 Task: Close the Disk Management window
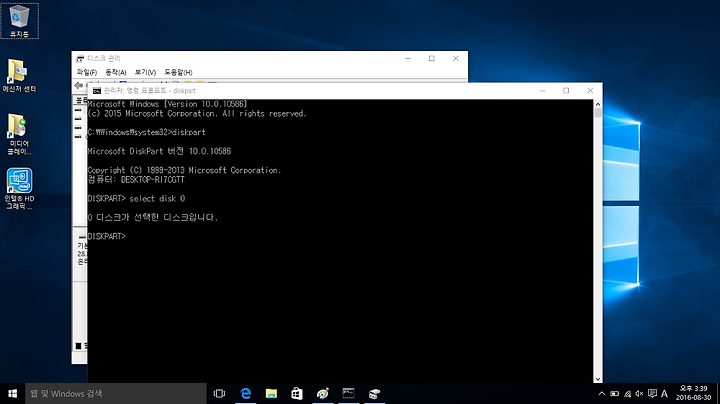coord(456,58)
